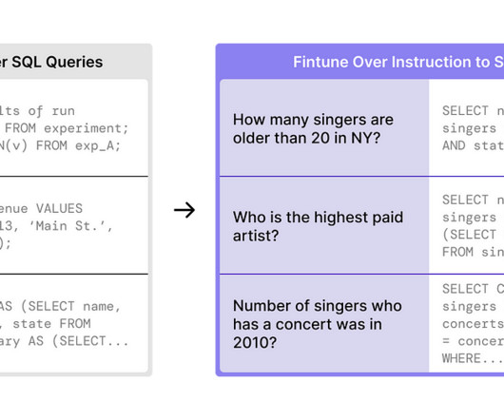
Task: Select the 'enue VALUES' code line
Action: click(41, 209)
